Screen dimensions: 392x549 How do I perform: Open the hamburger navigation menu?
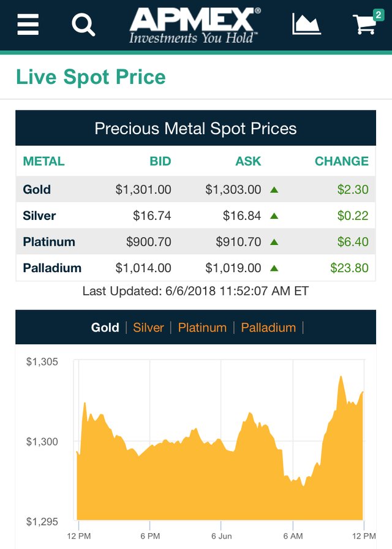[x=28, y=25]
